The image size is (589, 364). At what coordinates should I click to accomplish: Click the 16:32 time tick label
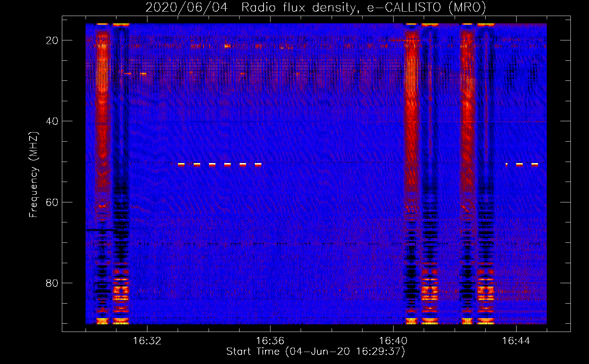[x=147, y=341]
